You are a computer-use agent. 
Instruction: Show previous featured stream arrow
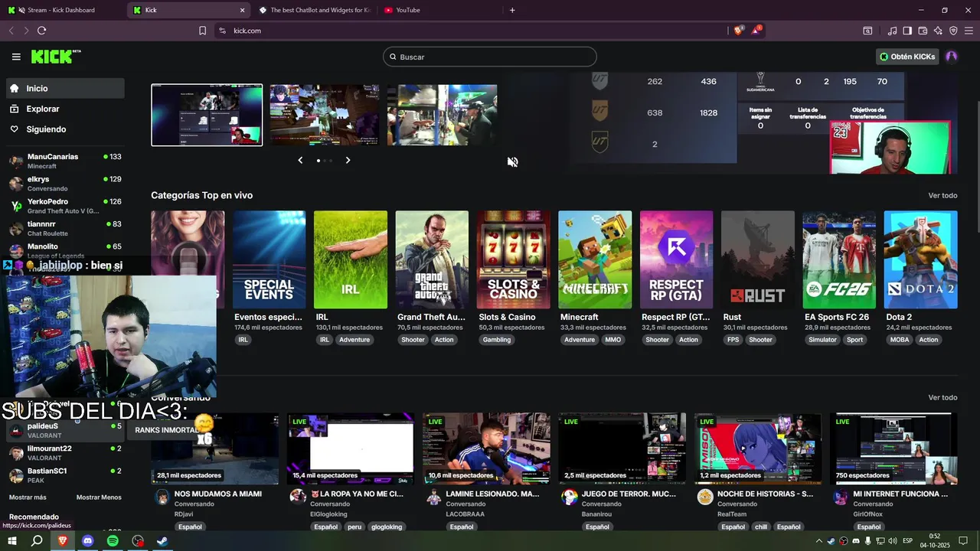click(300, 160)
